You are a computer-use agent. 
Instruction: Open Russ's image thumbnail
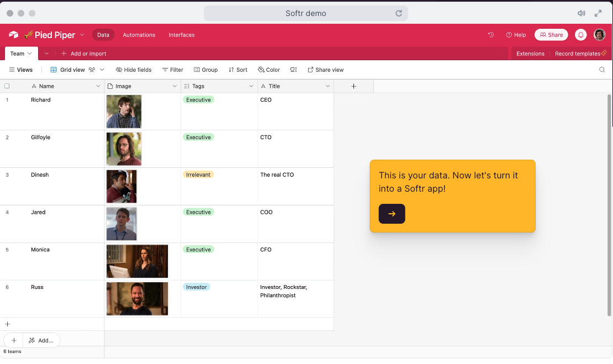[x=137, y=299]
